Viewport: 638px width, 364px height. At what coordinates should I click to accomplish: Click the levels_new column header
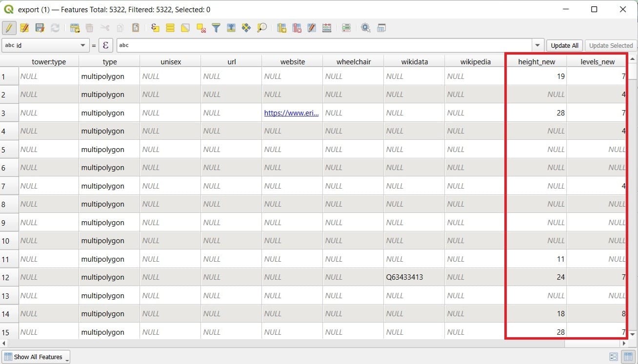[597, 61]
